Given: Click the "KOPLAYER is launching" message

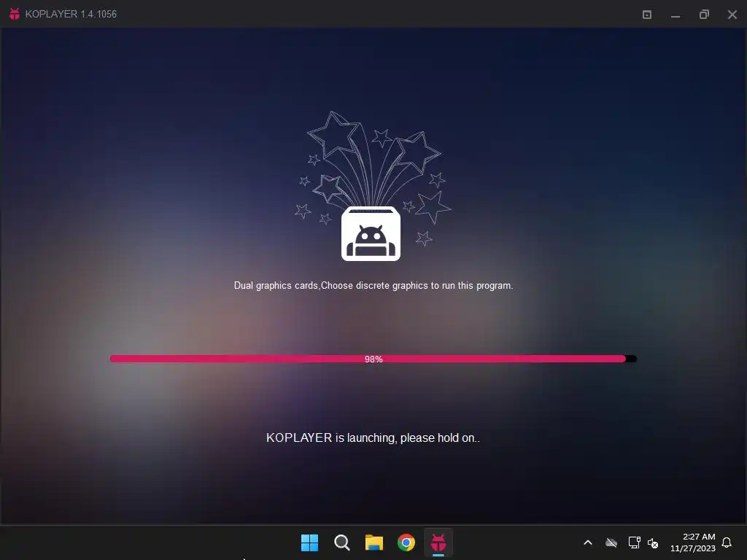Looking at the screenshot, I should pyautogui.click(x=373, y=438).
